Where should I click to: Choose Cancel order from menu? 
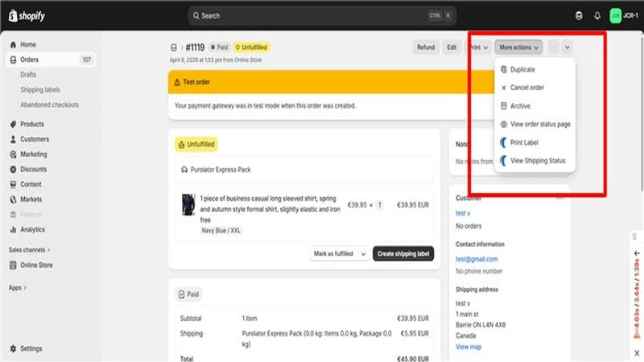(x=535, y=88)
